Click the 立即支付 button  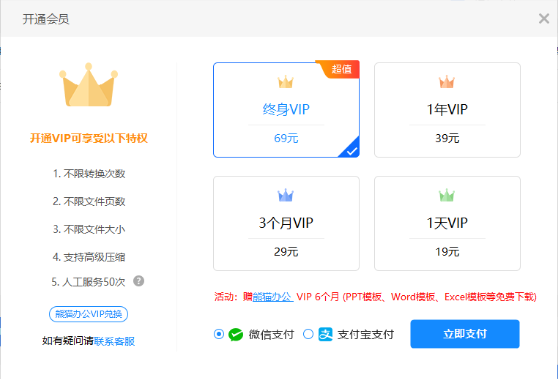(x=465, y=334)
